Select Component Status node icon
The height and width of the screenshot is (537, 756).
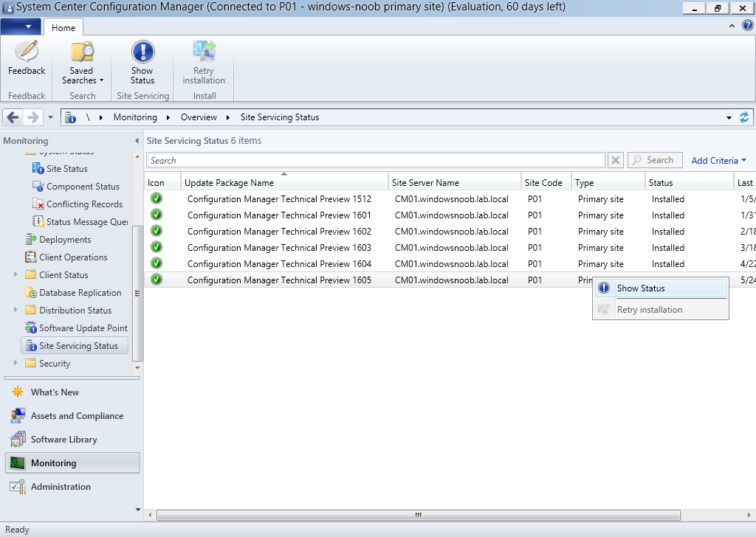(x=38, y=186)
